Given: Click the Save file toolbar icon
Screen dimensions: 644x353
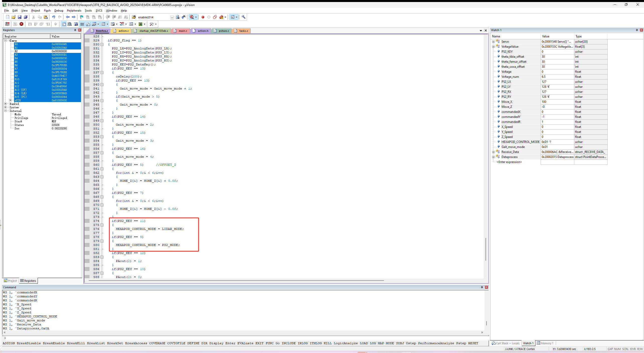Looking at the screenshot, I should (x=20, y=17).
